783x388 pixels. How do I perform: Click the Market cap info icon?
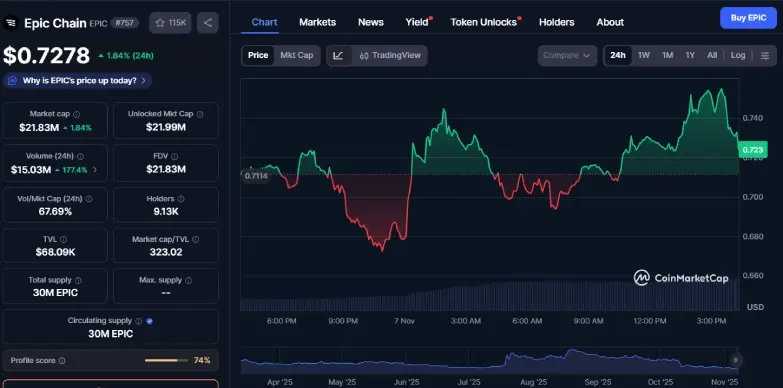tap(76, 114)
